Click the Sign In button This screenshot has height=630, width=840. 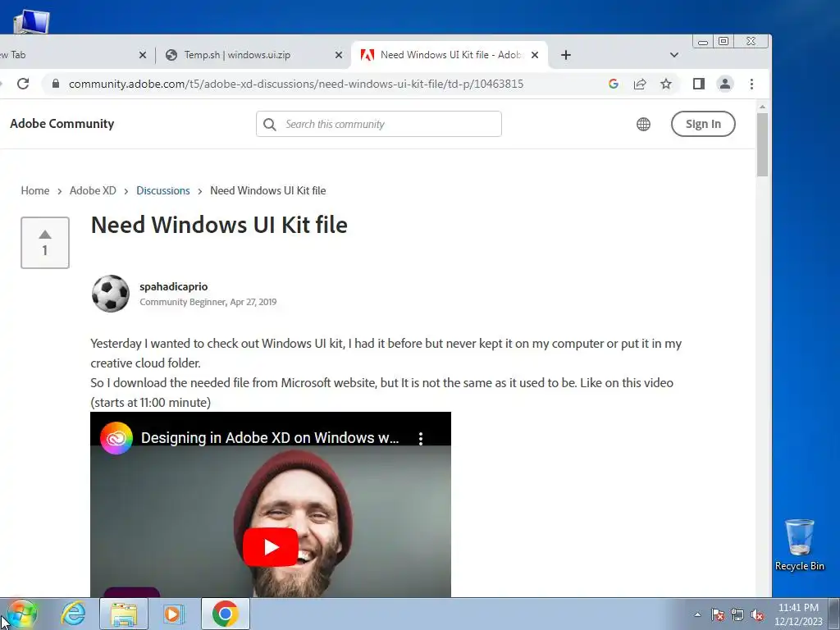click(703, 124)
